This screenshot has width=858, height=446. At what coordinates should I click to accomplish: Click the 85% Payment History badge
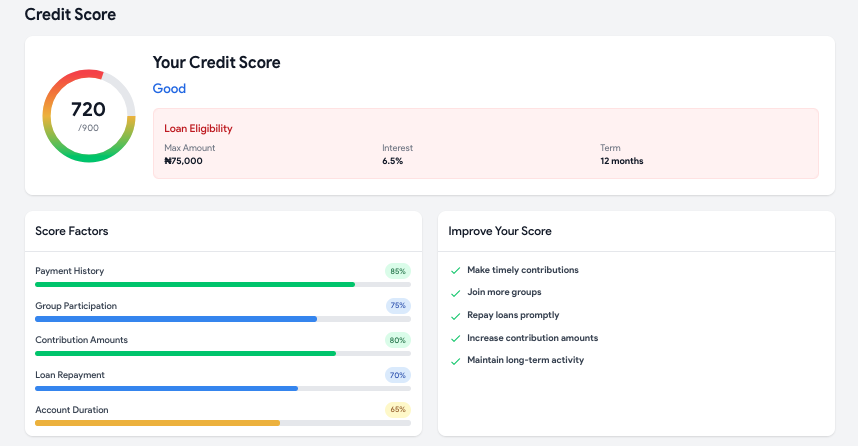click(398, 271)
